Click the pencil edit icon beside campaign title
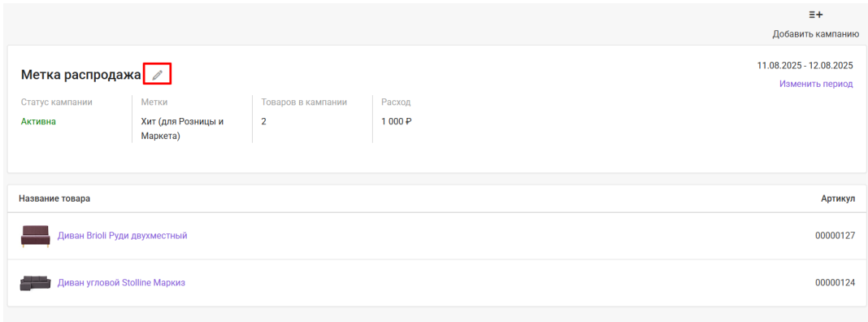This screenshot has width=868, height=322. pyautogui.click(x=157, y=74)
